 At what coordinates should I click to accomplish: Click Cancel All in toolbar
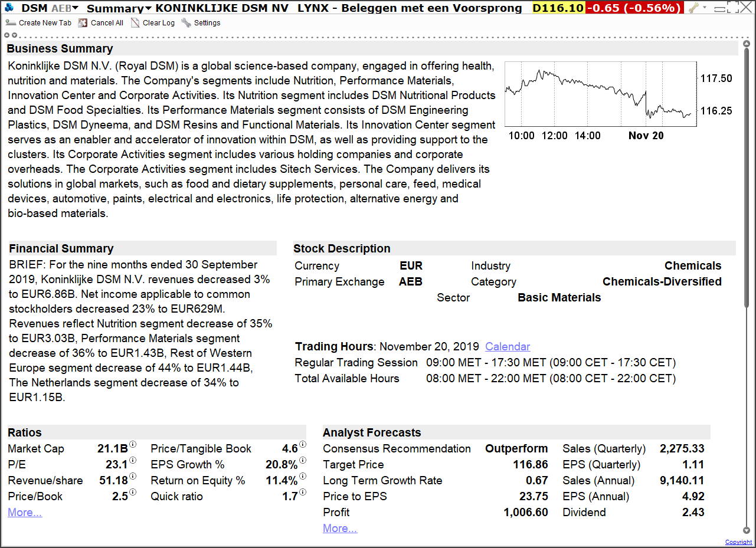pos(101,22)
